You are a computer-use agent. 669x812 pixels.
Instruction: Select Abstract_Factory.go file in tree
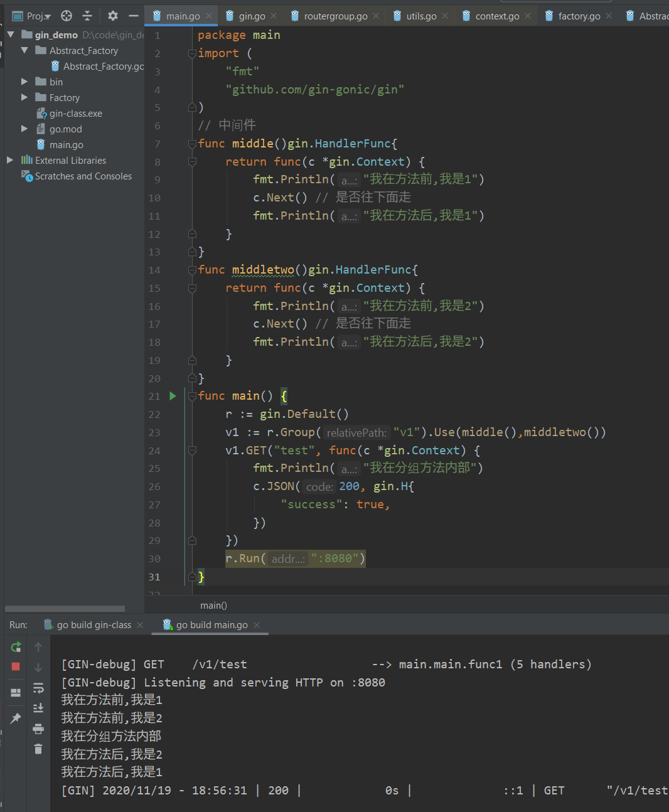(97, 67)
